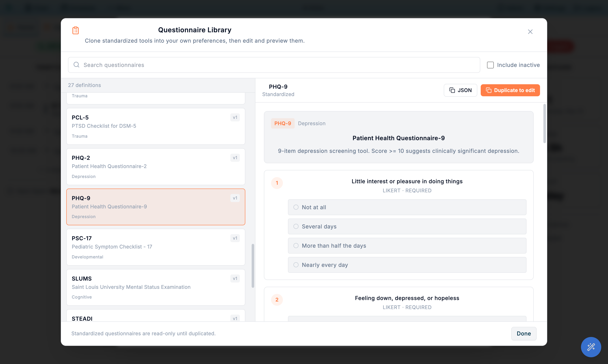Select the PSC-17 questionnaire card
608x364 pixels.
pyautogui.click(x=156, y=247)
